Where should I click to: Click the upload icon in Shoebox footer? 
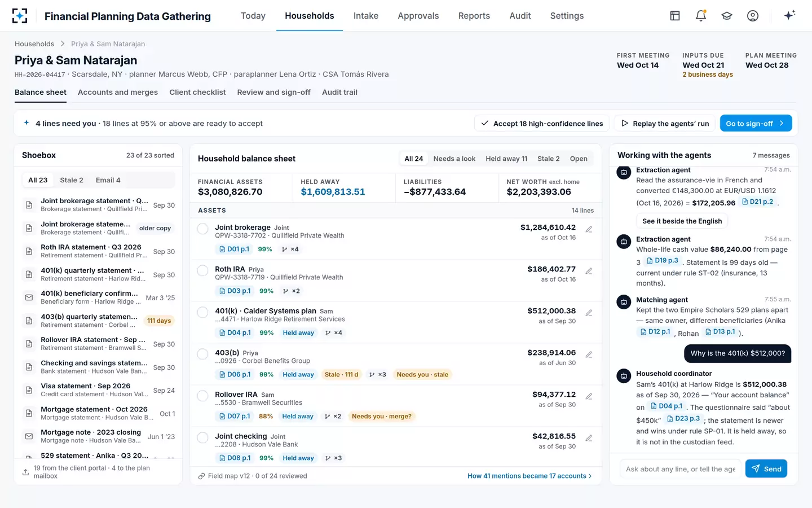[25, 472]
